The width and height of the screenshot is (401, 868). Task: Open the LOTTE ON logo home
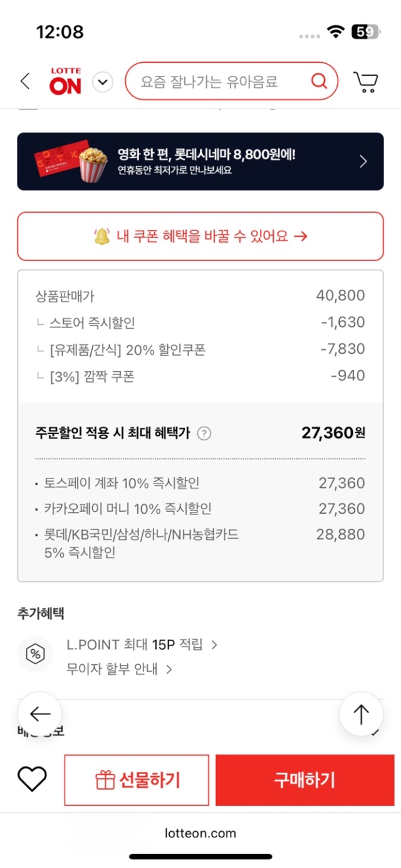(66, 82)
